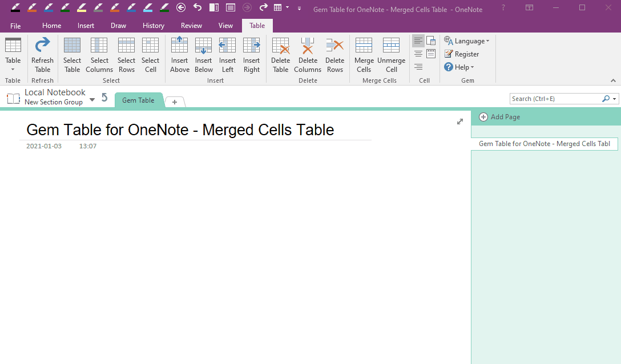621x364 pixels.
Task: Click Insert Above
Action: tap(179, 55)
